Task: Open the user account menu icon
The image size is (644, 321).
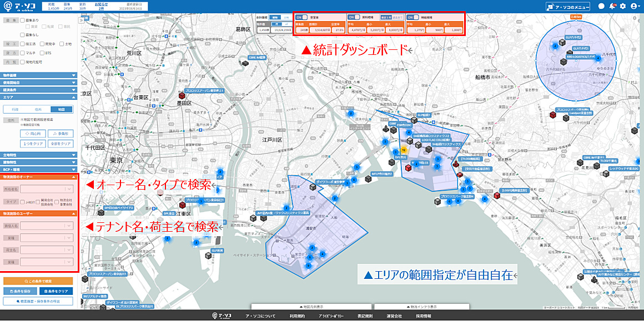Action: [634, 6]
